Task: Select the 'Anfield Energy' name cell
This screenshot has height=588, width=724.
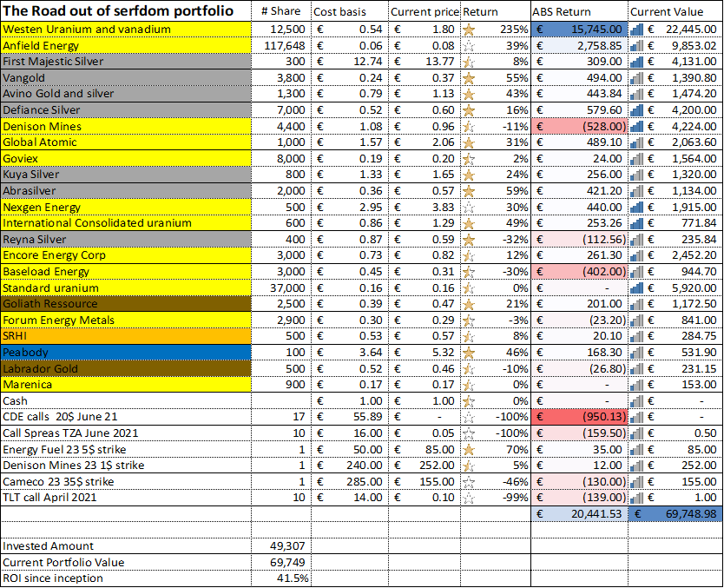Action: pos(126,46)
